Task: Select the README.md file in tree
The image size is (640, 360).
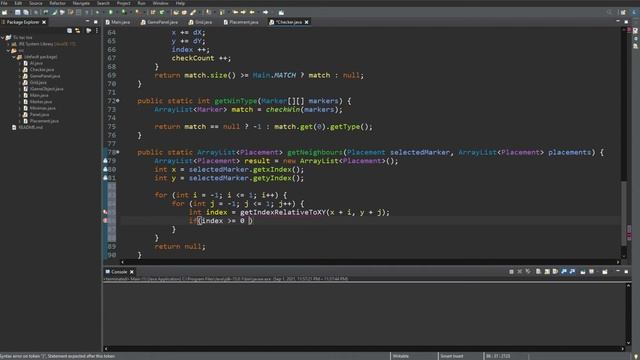Action: pos(30,127)
